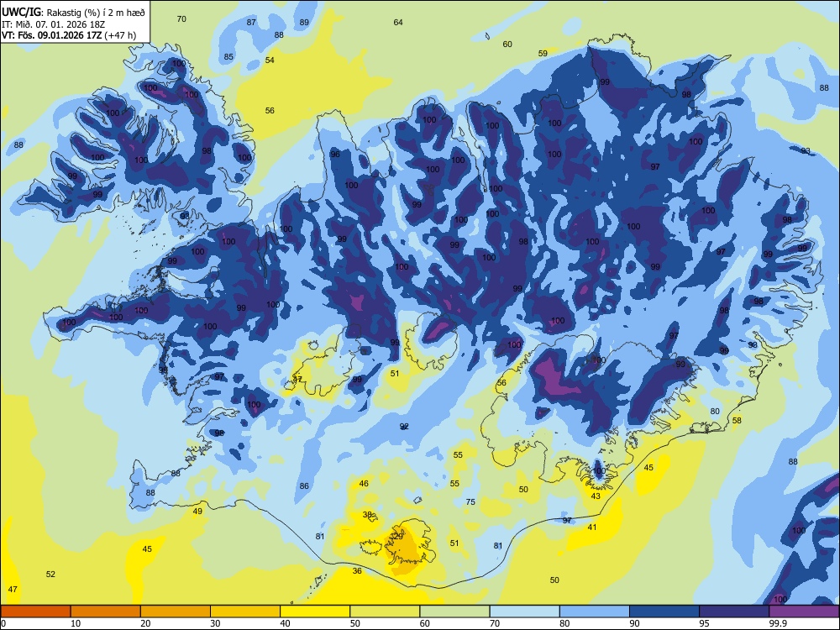Image resolution: width=840 pixels, height=630 pixels.
Task: Click the map value '36' on the south coast
Action: [357, 571]
